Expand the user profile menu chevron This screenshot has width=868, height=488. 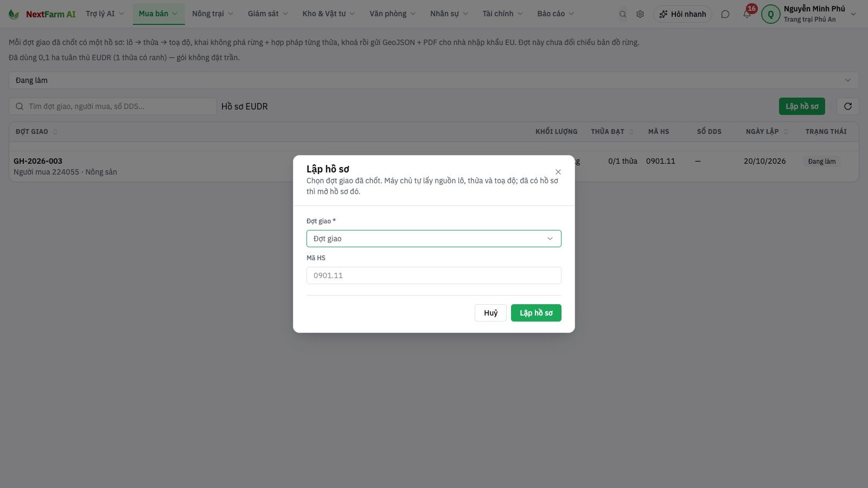coord(853,14)
